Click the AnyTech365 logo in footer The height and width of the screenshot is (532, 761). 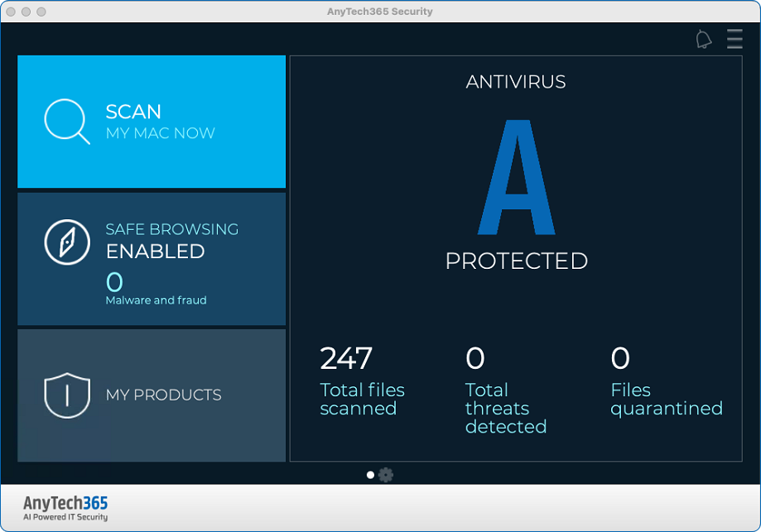65,508
